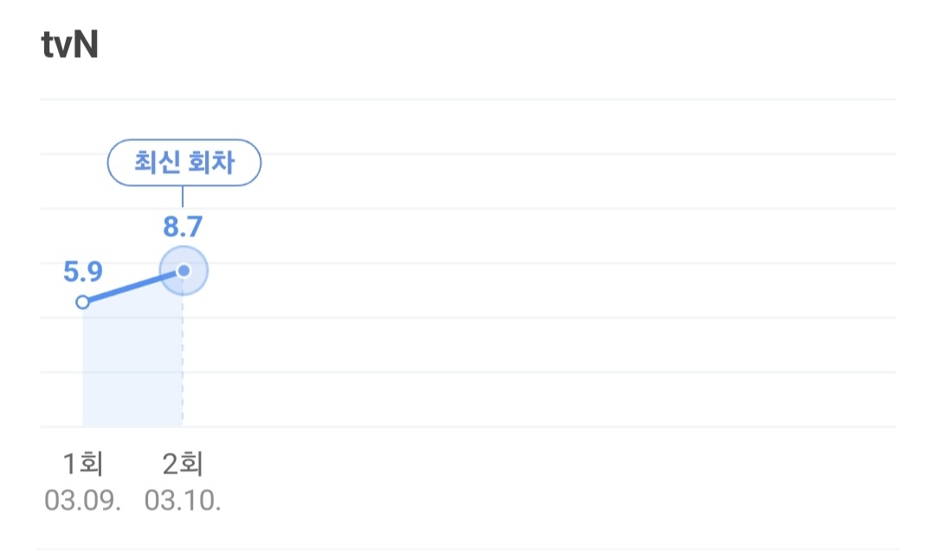Image resolution: width=935 pixels, height=560 pixels.
Task: Select the 최신 회차 tooltip badge
Action: [x=184, y=163]
